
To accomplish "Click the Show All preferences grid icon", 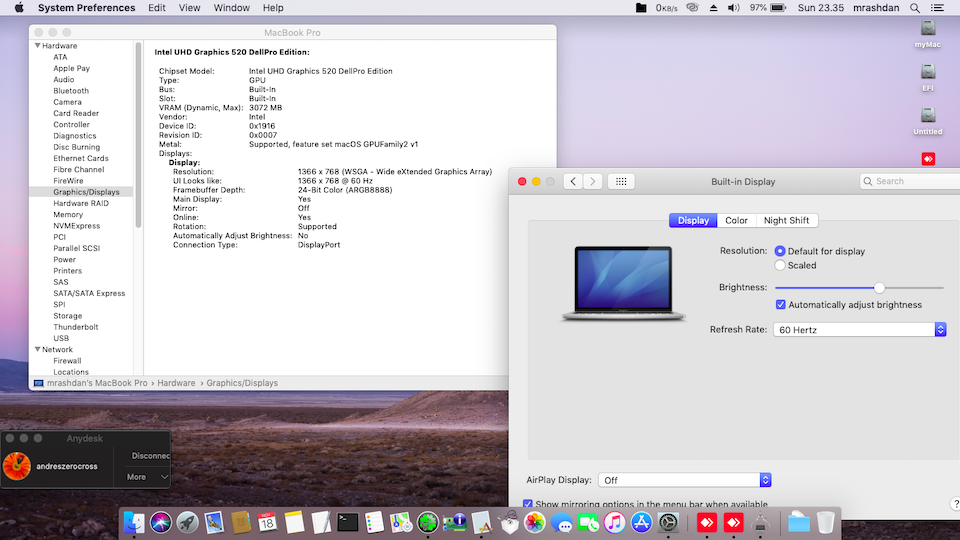I will (x=621, y=181).
